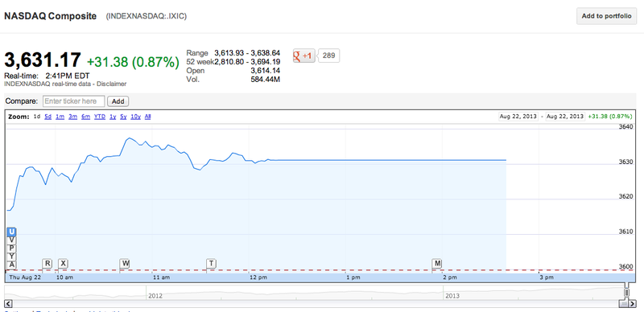Open the M news flag marker
644x312 pixels.
pyautogui.click(x=437, y=263)
